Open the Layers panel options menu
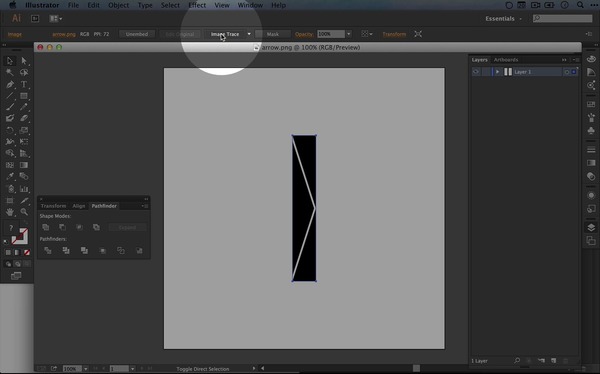 click(x=575, y=60)
